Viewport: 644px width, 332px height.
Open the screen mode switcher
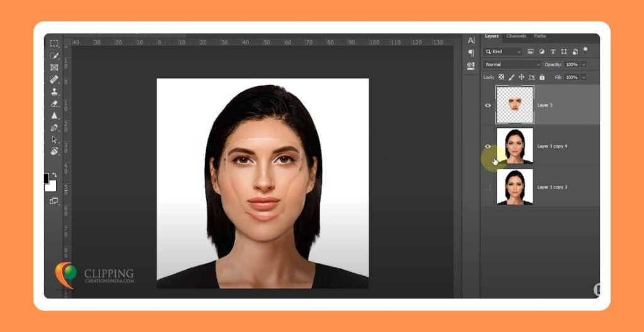[54, 201]
